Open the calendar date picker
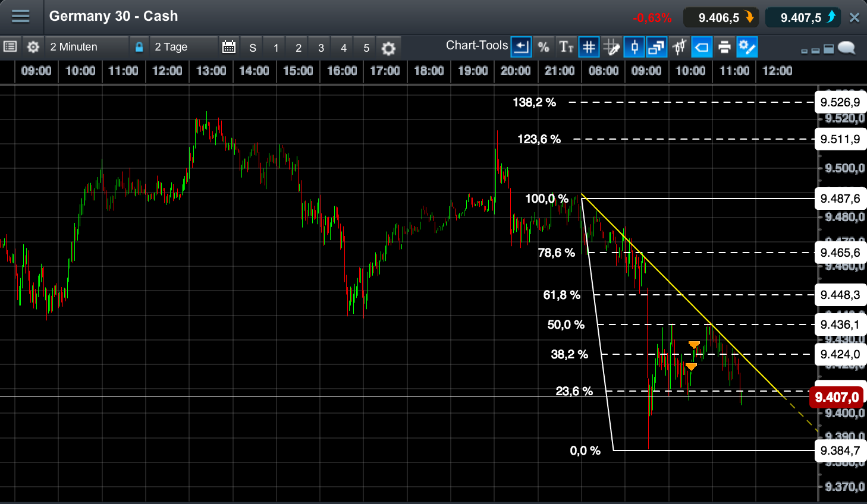Viewport: 867px width, 504px height. point(228,46)
